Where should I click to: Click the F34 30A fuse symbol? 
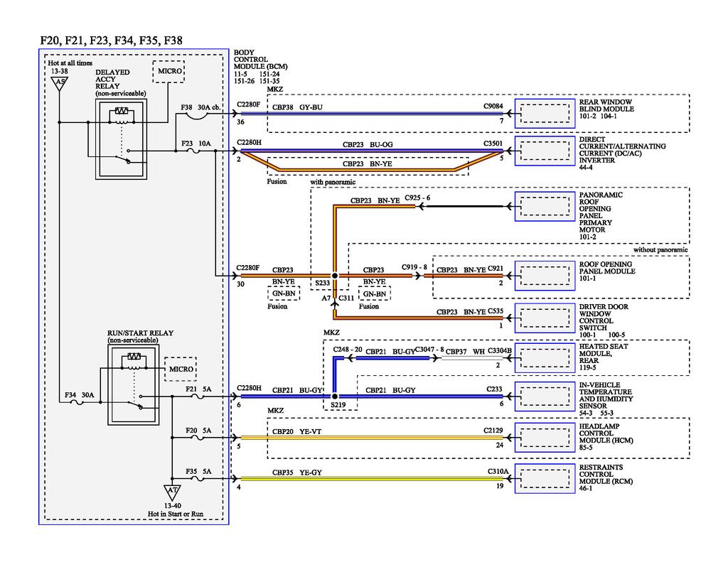point(77,403)
